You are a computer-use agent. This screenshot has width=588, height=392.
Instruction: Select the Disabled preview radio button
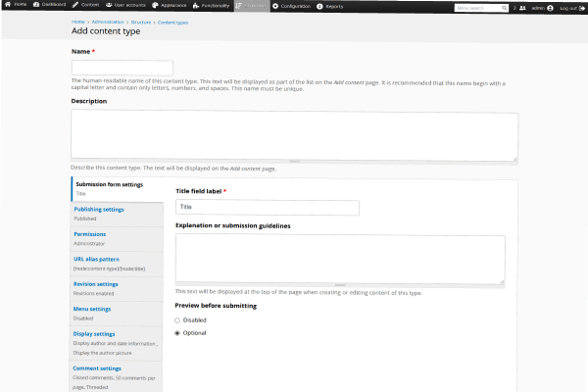177,319
